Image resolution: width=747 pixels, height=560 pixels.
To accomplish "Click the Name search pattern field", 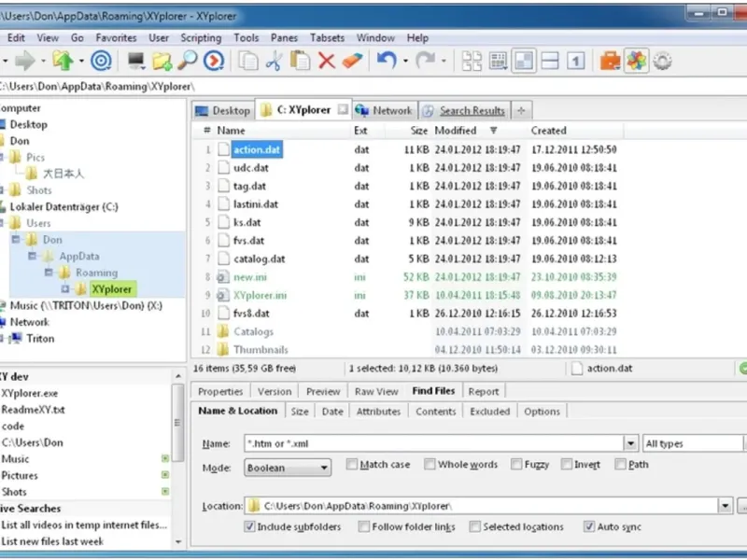I will tap(433, 443).
